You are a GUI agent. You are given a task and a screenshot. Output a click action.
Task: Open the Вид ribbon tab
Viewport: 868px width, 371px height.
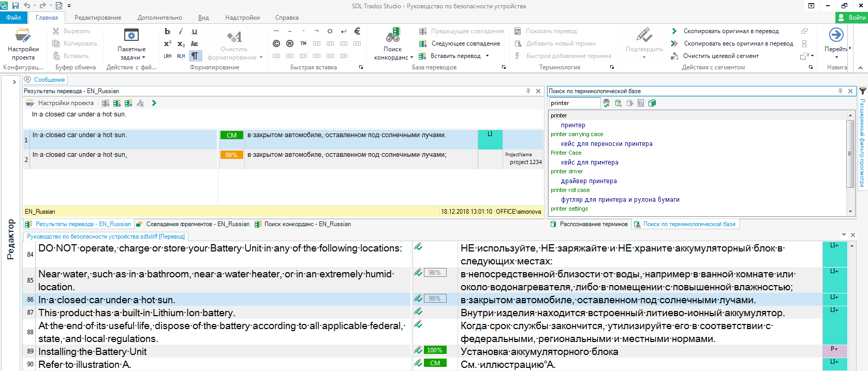[204, 18]
